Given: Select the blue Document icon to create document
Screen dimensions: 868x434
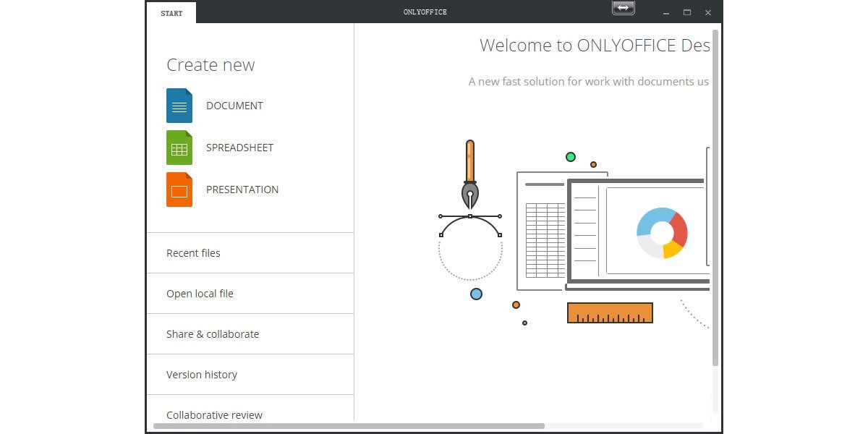Looking at the screenshot, I should [179, 106].
